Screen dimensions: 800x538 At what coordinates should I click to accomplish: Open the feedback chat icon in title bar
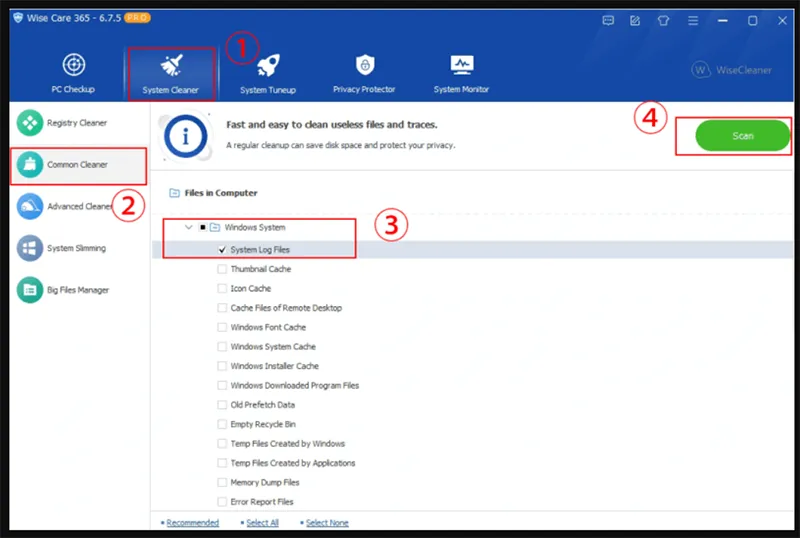[608, 21]
